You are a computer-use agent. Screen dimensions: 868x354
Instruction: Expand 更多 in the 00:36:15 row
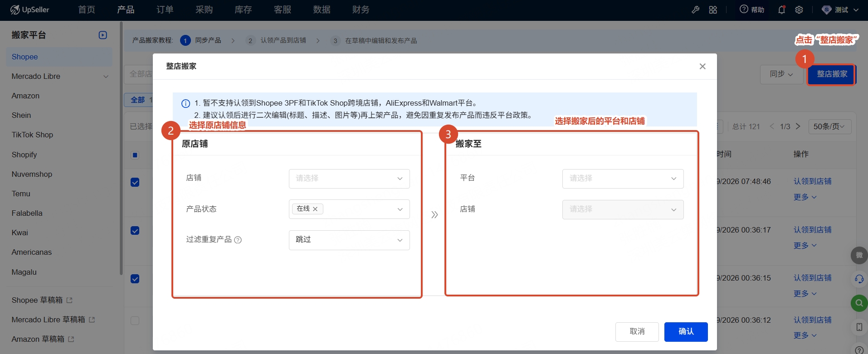pyautogui.click(x=805, y=294)
